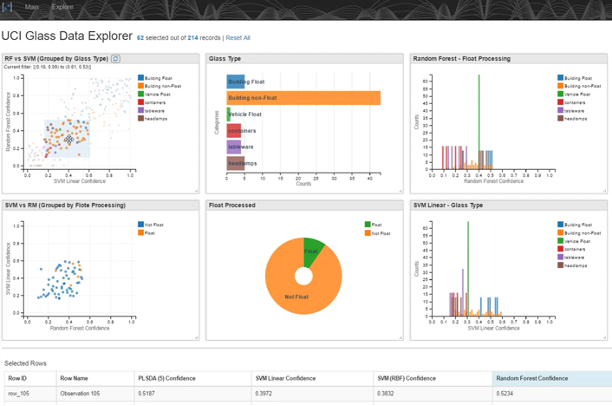Image resolution: width=612 pixels, height=406 pixels.
Task: Click headlamps swatch in Random Forest - Float Processing legend
Action: 560,118
